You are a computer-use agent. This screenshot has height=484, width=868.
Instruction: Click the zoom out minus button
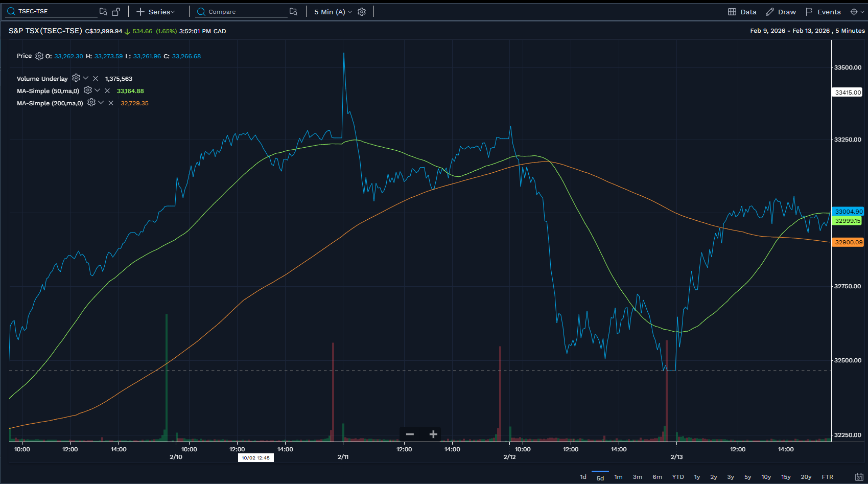click(409, 434)
